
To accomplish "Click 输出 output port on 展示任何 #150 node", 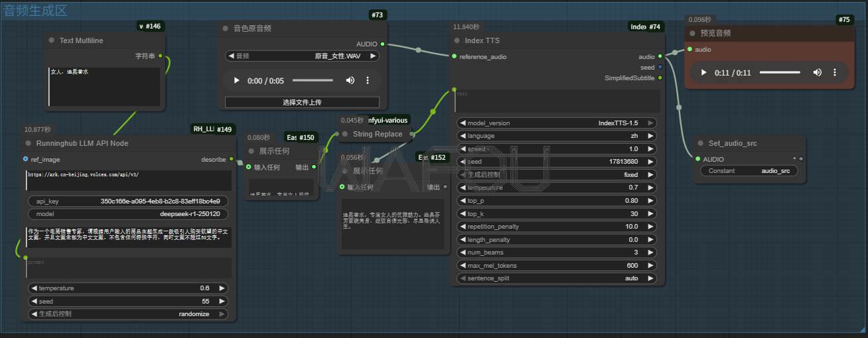I will point(313,167).
